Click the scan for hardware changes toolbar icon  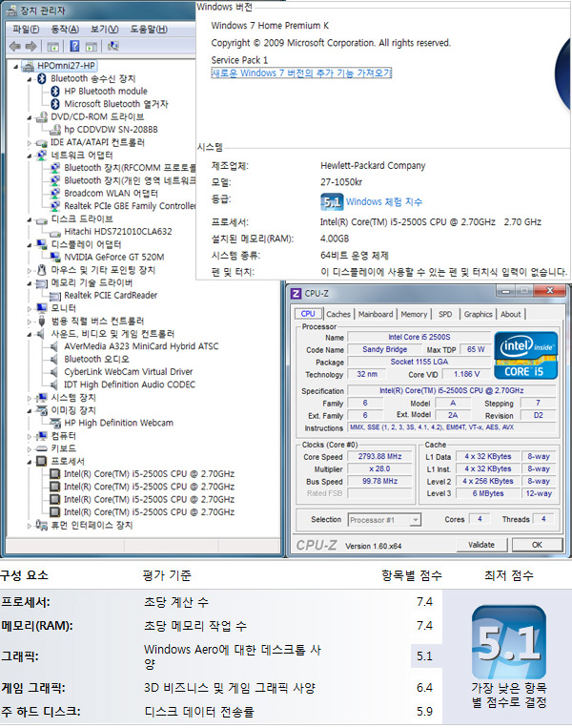(x=113, y=46)
